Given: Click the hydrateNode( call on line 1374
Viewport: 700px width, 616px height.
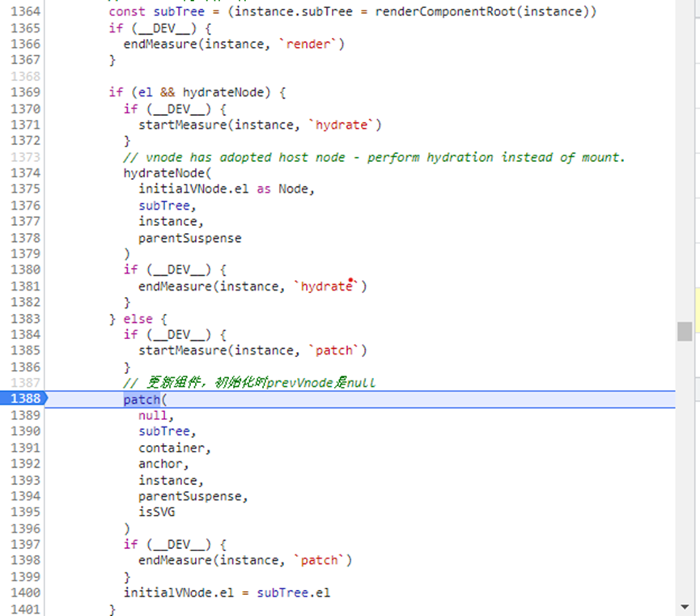Looking at the screenshot, I should 168,173.
